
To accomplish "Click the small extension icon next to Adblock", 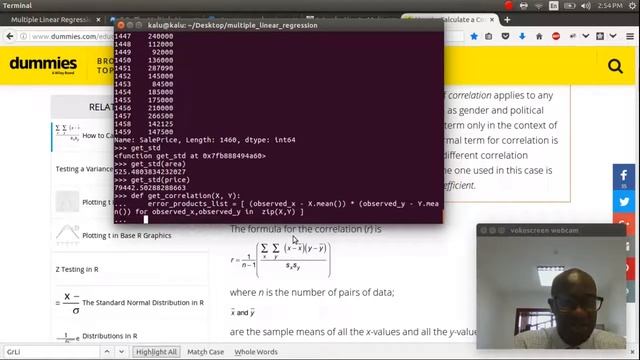I will pos(573,36).
